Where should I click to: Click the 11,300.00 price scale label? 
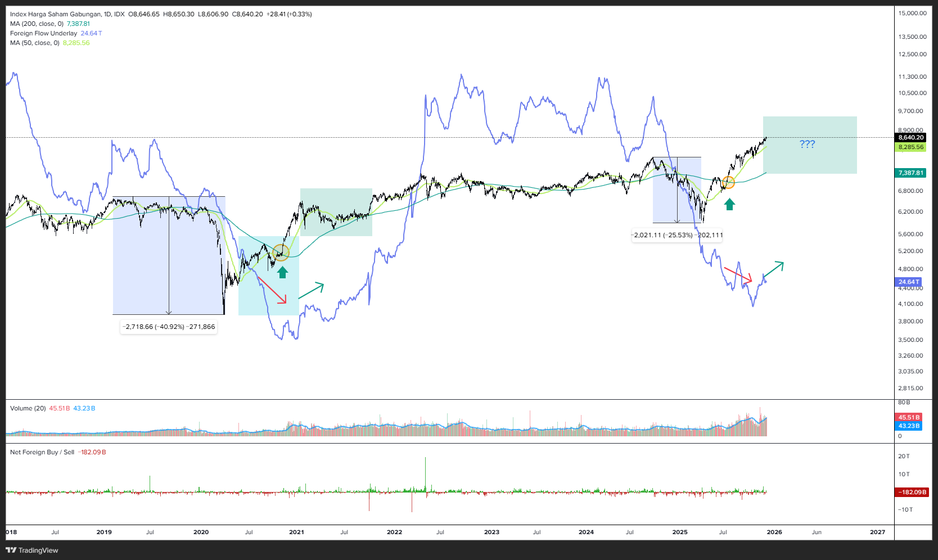pos(912,76)
